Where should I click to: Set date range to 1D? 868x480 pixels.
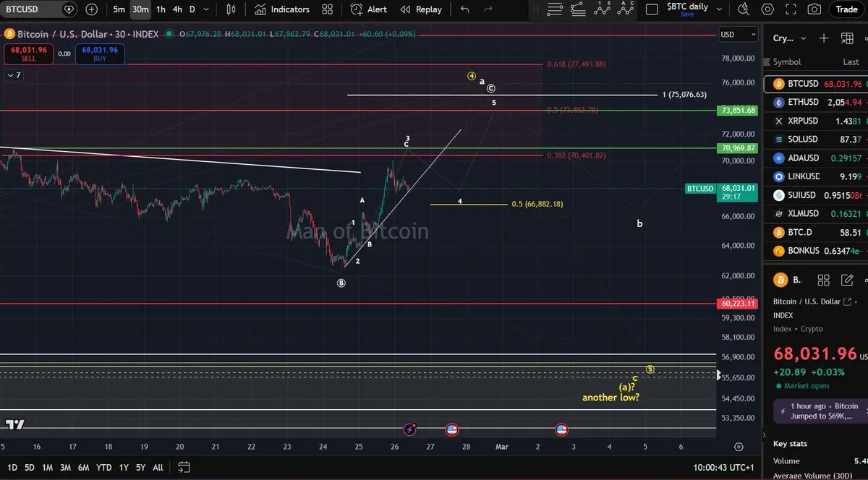coord(12,467)
